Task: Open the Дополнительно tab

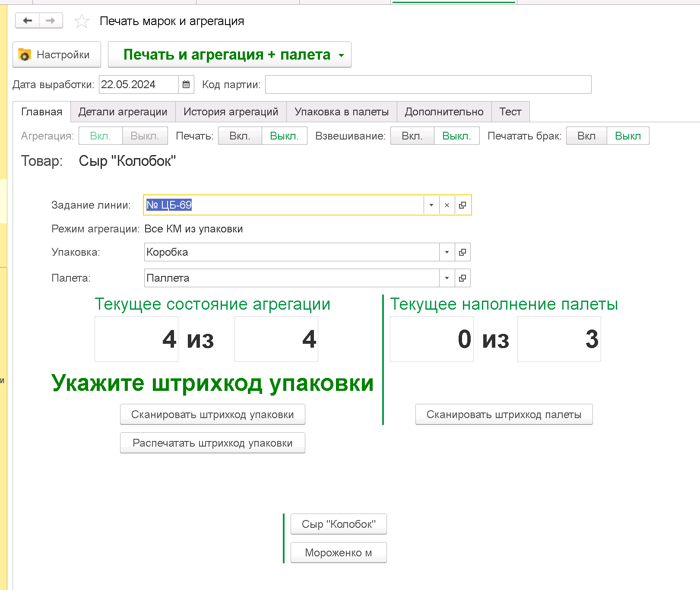Action: (444, 112)
